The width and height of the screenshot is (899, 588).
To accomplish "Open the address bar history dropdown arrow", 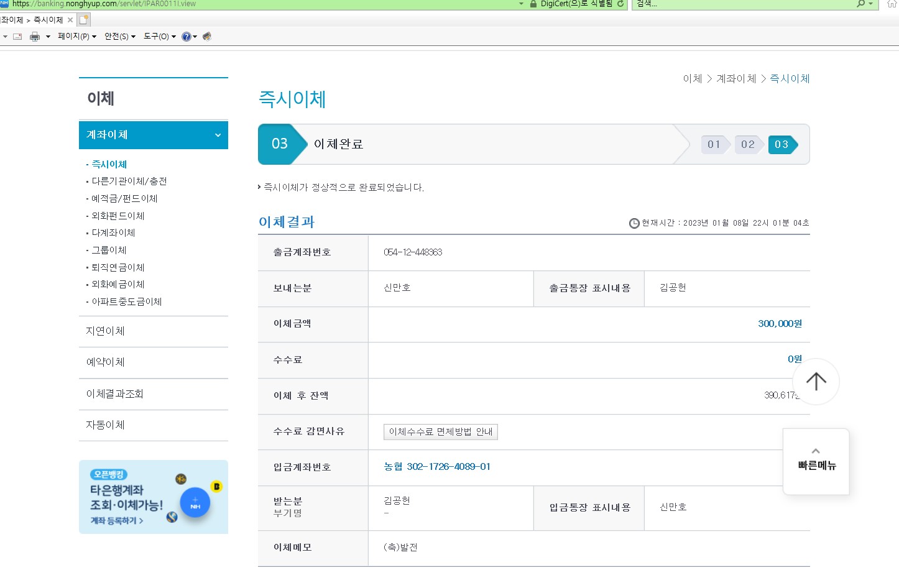I will [x=521, y=4].
